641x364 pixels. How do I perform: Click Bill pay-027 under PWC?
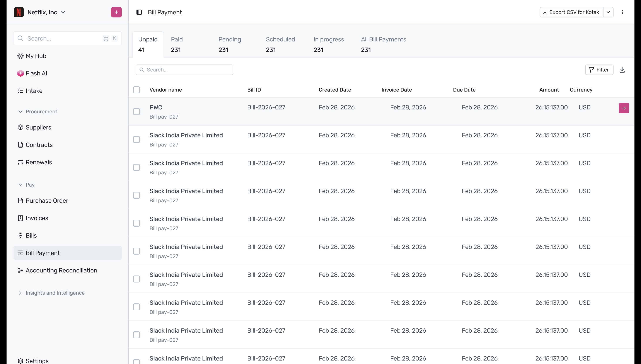coord(164,117)
